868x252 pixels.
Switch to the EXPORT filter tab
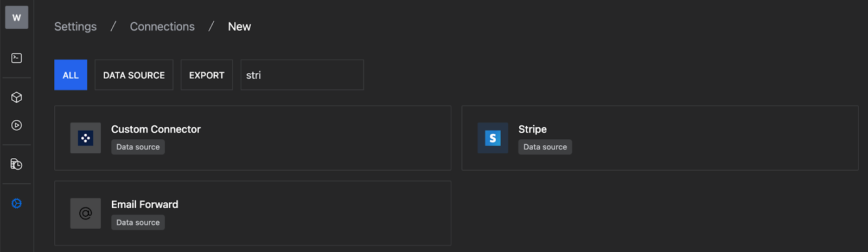[x=207, y=75]
